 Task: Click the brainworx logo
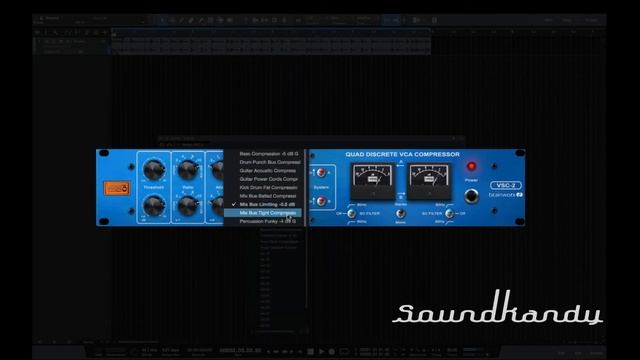click(x=505, y=195)
